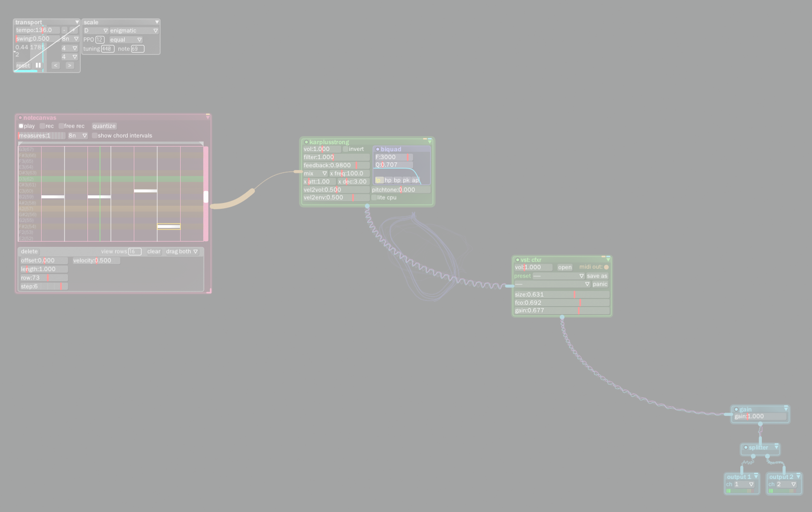Open the karplusstrong module menu triangle
Image resolution: width=812 pixels, height=512 pixels.
pos(430,142)
